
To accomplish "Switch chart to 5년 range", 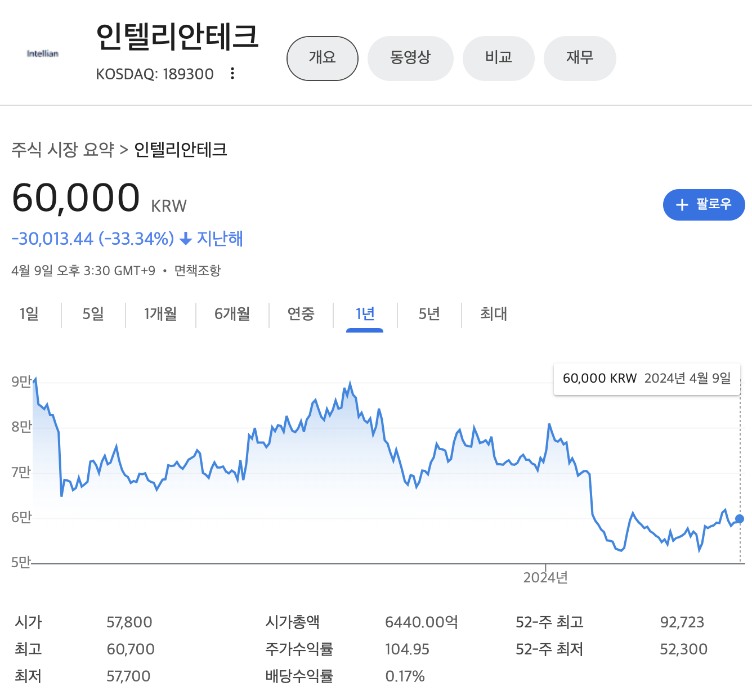I will pos(429,314).
